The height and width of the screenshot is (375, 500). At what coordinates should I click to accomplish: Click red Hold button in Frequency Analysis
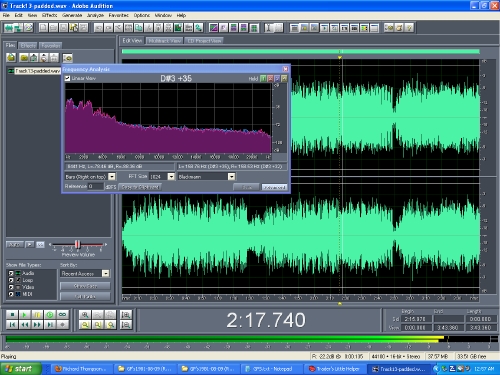coord(270,78)
